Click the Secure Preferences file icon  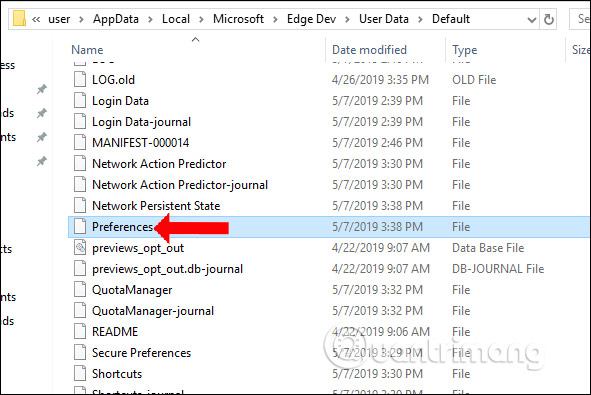click(80, 352)
